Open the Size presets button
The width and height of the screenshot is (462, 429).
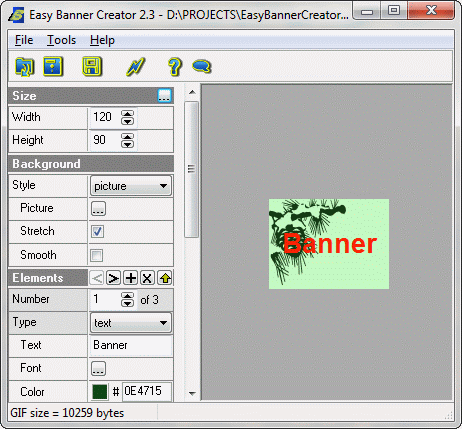(x=164, y=96)
